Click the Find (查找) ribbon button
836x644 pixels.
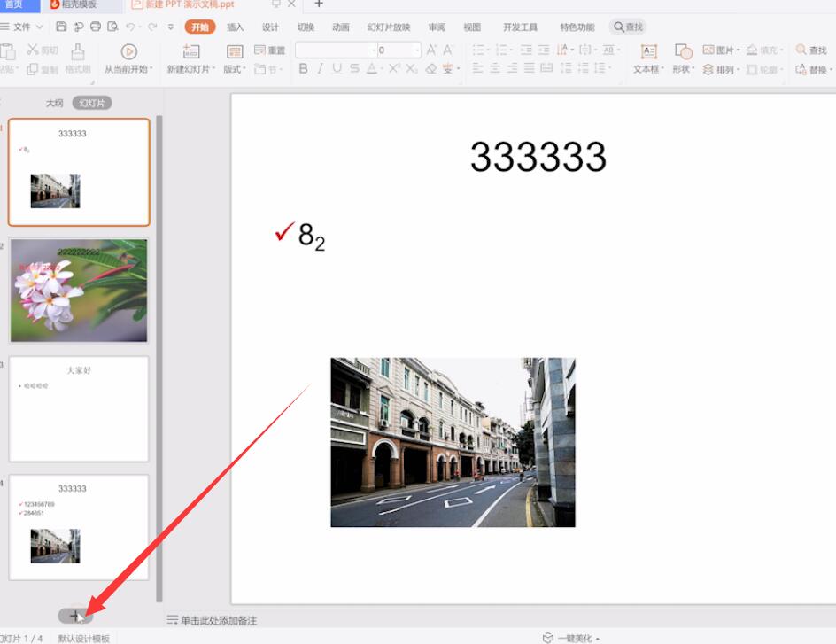click(811, 50)
